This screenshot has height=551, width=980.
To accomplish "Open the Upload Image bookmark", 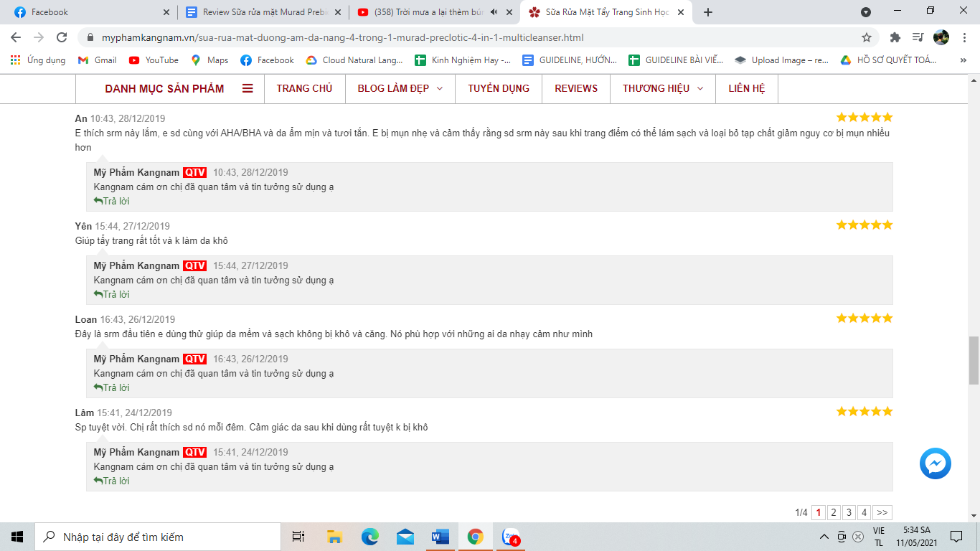I will pyautogui.click(x=782, y=60).
